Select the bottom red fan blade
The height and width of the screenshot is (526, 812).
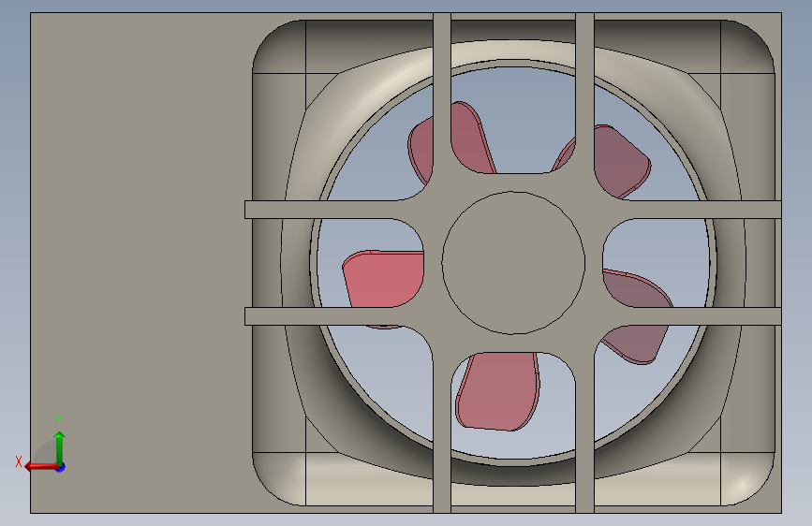click(498, 391)
